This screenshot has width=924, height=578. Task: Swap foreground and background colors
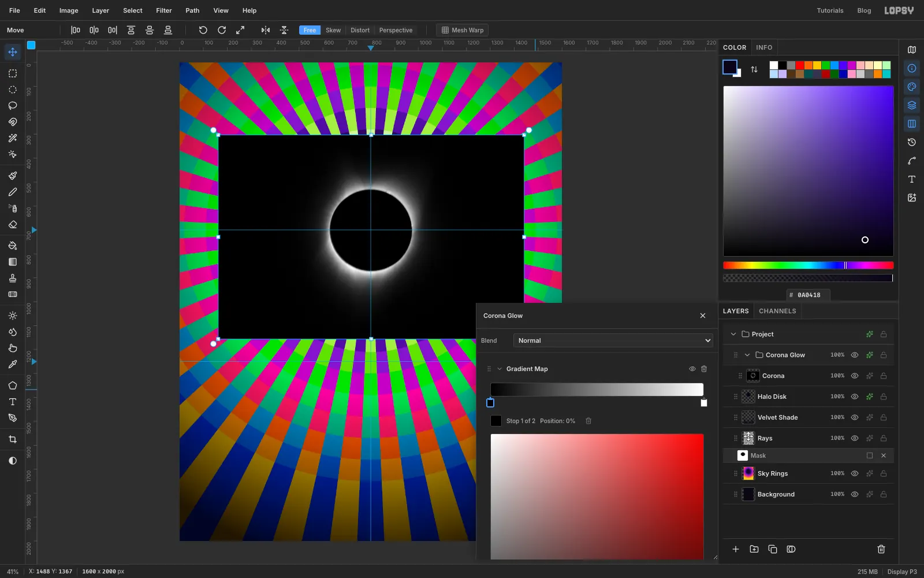point(754,69)
